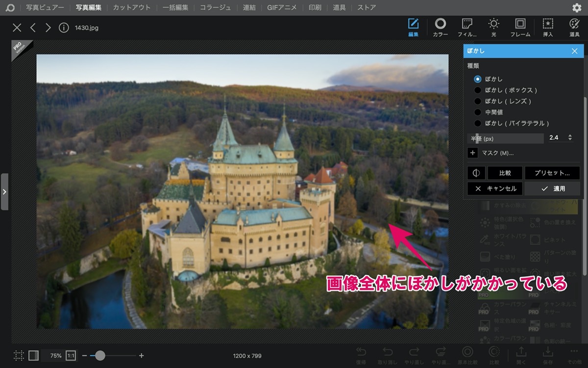Select the ぼかし (レンズ) radio option
Screen dimensions: 588x368
tap(478, 101)
